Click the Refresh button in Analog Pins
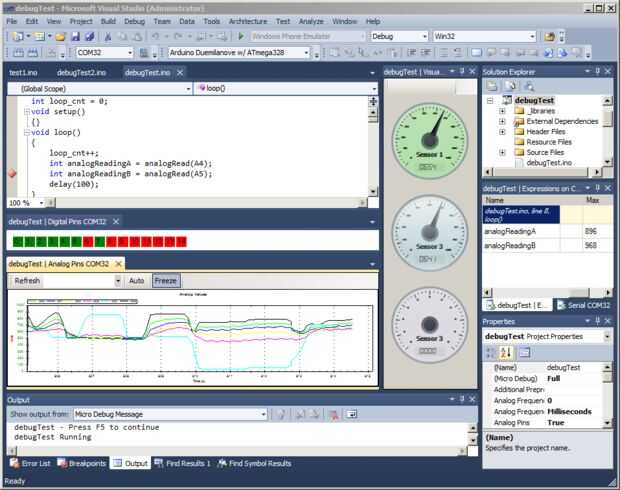This screenshot has width=620, height=490. coord(27,281)
